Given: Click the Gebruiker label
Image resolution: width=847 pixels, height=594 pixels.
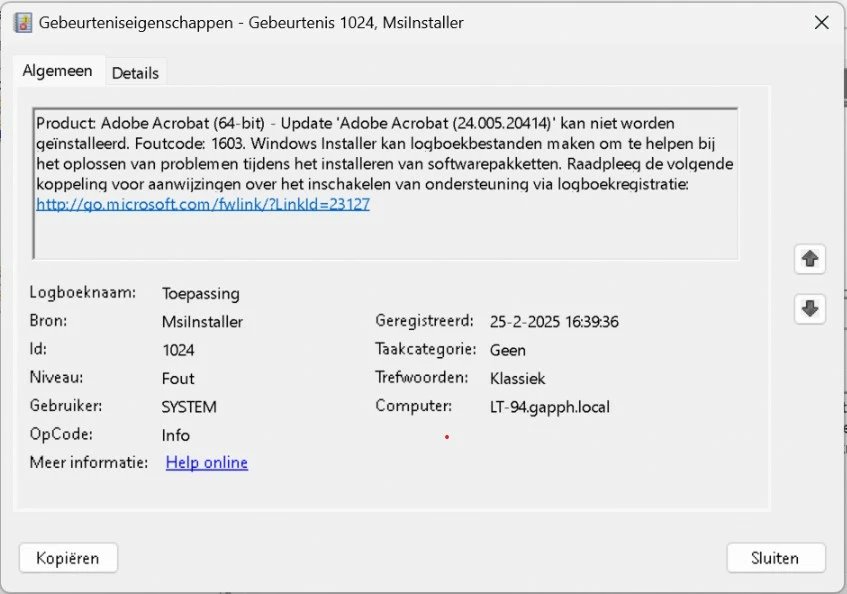Looking at the screenshot, I should pos(66,406).
